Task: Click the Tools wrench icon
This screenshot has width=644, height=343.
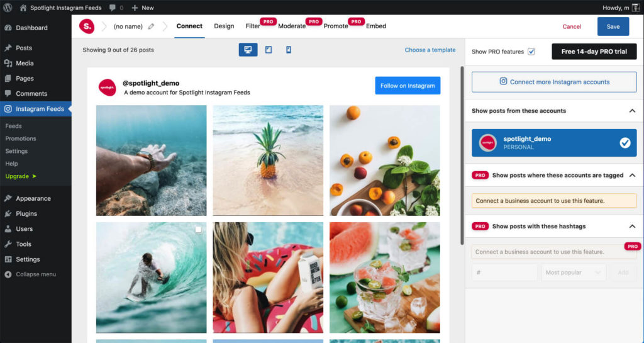Action: (8, 244)
